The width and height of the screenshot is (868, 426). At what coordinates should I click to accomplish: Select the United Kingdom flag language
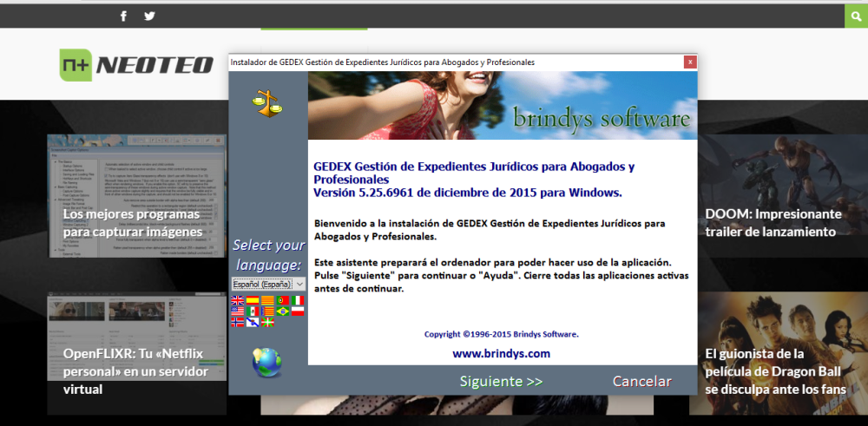pos(238,300)
